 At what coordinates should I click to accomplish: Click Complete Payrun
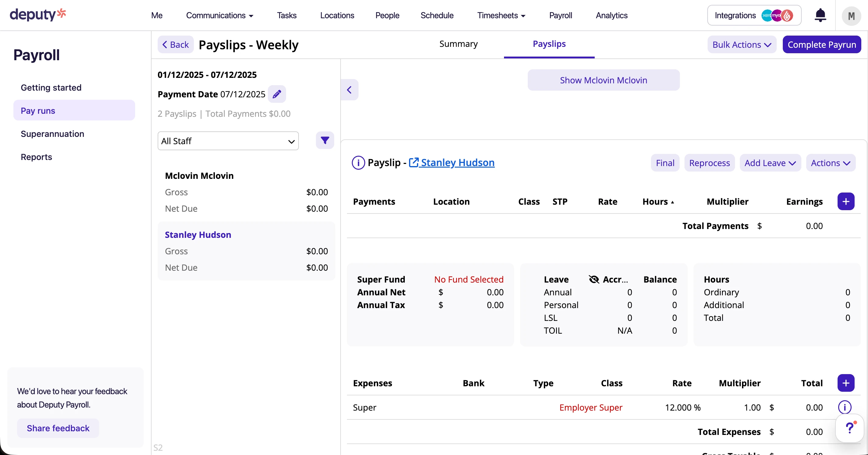coord(822,44)
